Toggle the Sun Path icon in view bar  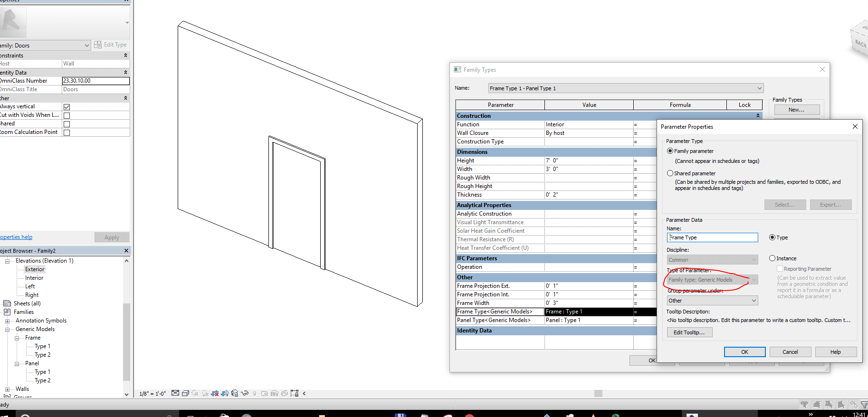point(195,393)
